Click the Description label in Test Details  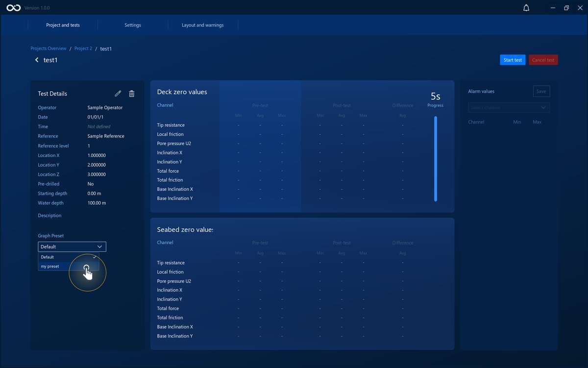click(49, 215)
